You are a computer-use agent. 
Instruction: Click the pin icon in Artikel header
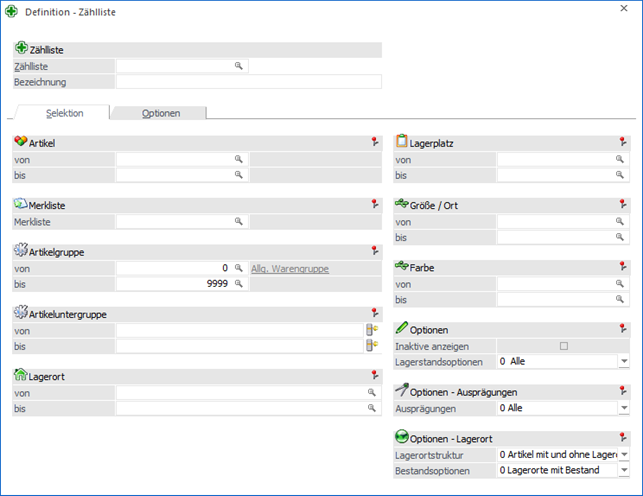coord(373,143)
